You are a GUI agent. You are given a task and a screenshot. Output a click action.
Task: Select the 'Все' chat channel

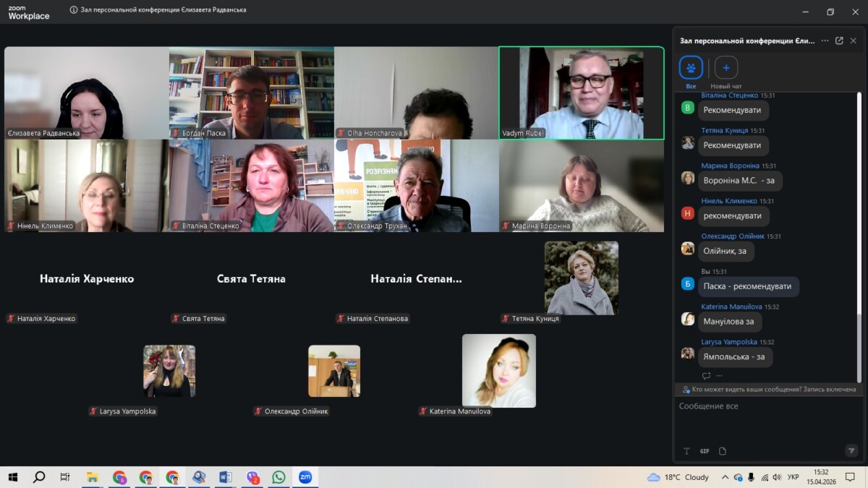[691, 68]
